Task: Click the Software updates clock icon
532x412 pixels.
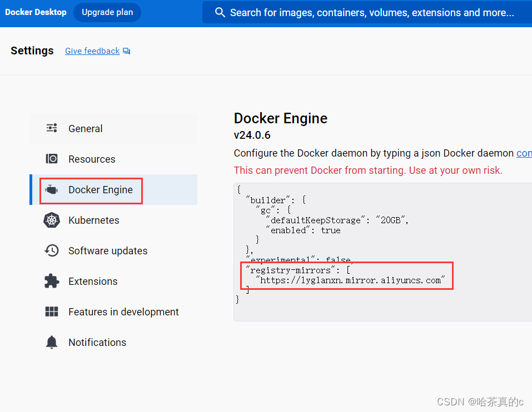Action: click(x=52, y=250)
